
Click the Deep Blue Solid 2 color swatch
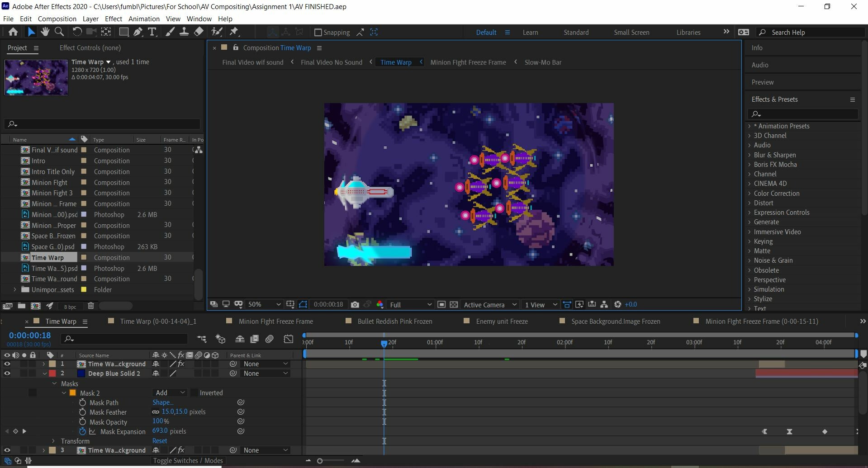click(x=81, y=373)
